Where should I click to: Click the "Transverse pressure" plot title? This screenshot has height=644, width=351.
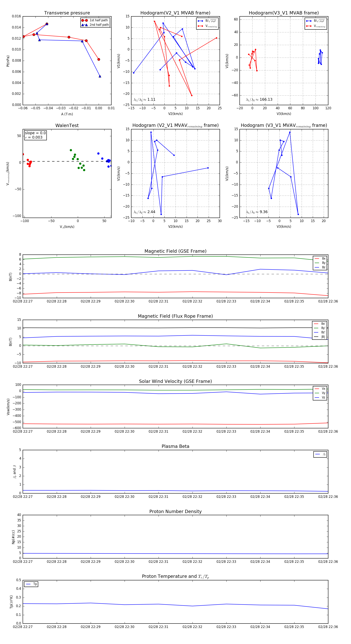pos(67,13)
